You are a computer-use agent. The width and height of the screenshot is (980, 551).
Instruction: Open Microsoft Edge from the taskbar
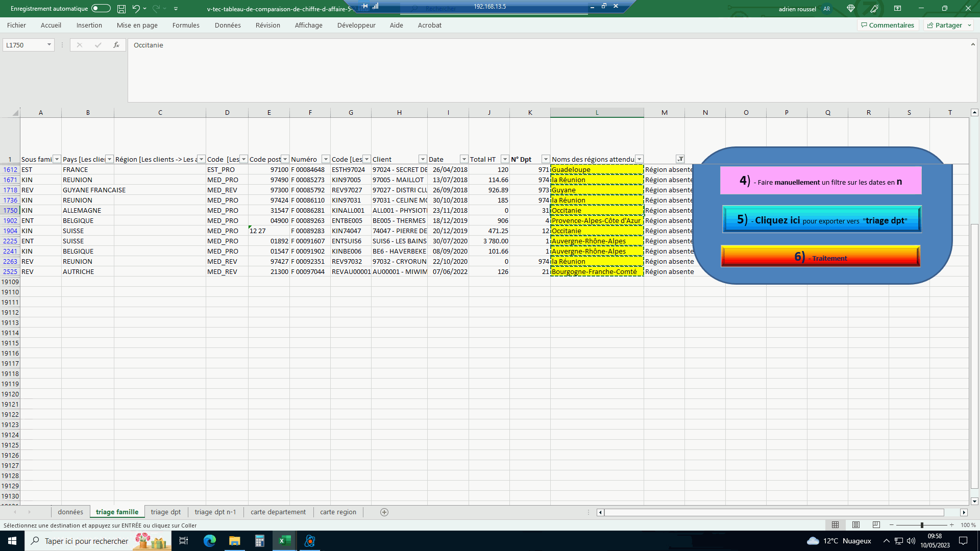point(210,541)
